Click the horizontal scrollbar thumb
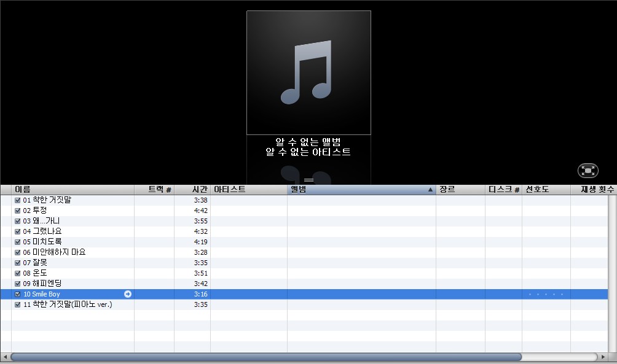The height and width of the screenshot is (364, 617). [x=266, y=357]
